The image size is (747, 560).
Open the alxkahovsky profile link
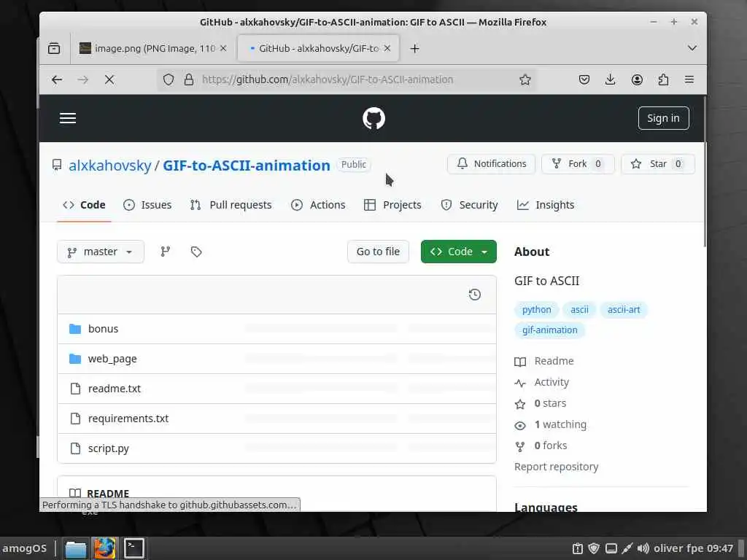110,166
